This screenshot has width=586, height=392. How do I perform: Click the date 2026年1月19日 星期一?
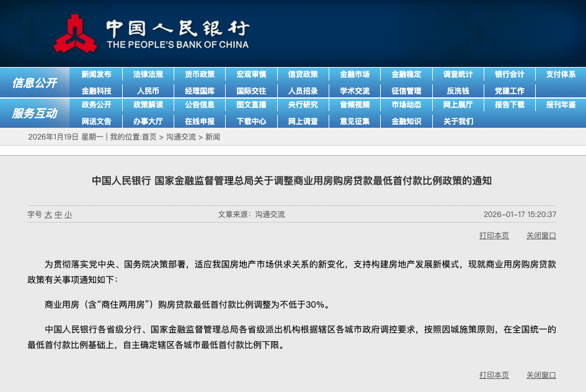click(66, 137)
